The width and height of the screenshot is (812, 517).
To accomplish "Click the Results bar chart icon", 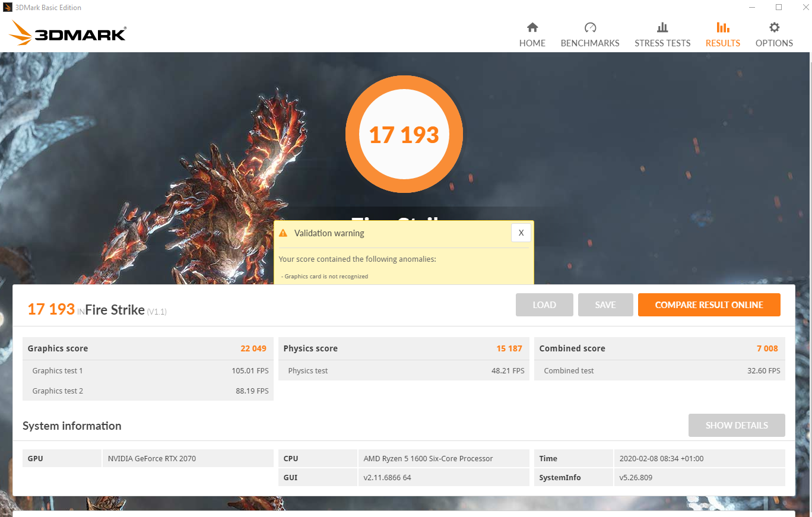I will pos(722,27).
